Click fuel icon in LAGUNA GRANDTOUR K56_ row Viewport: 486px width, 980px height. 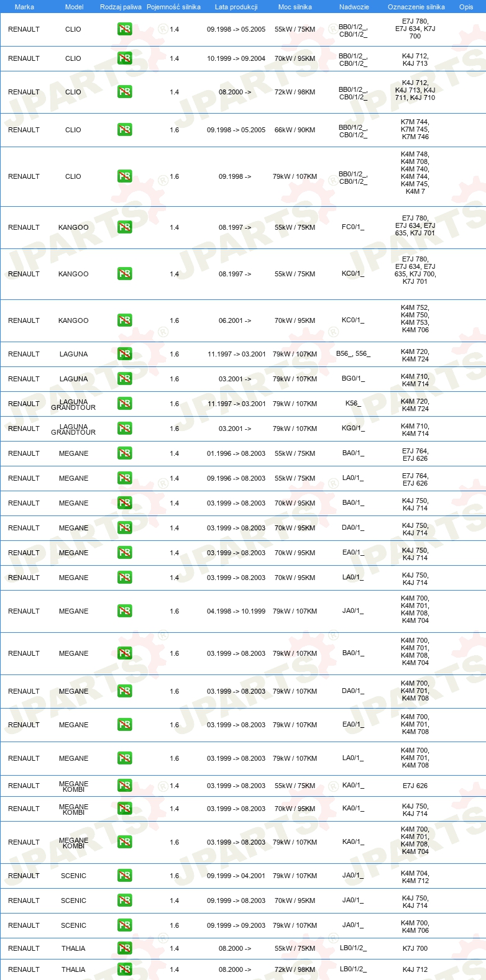pos(125,404)
